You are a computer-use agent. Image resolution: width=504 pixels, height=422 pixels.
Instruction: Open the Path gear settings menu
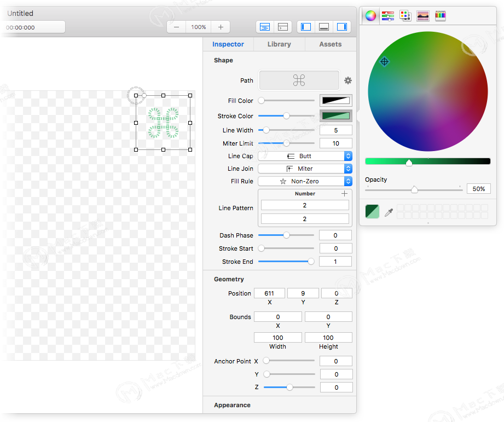click(x=348, y=80)
